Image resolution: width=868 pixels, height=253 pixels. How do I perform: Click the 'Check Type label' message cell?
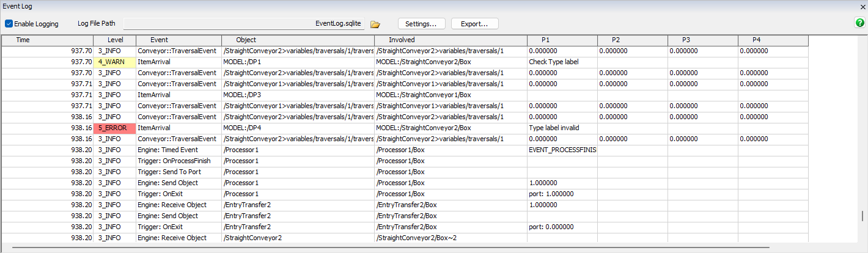[561, 62]
